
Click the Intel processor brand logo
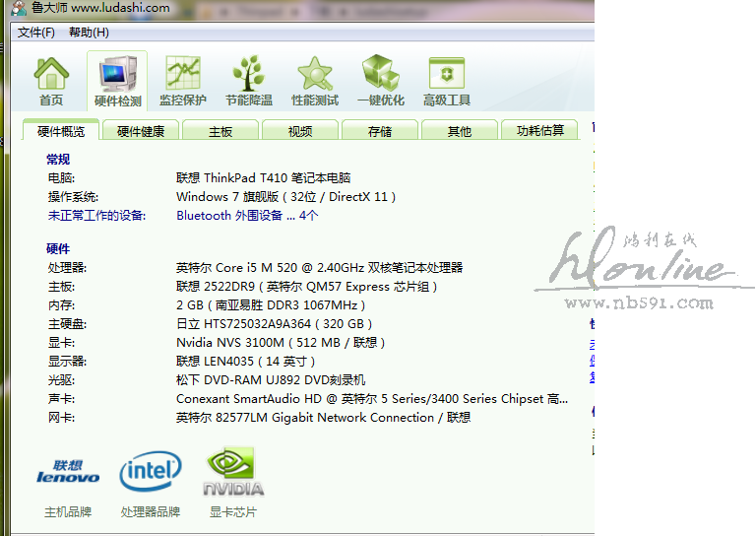pyautogui.click(x=150, y=472)
